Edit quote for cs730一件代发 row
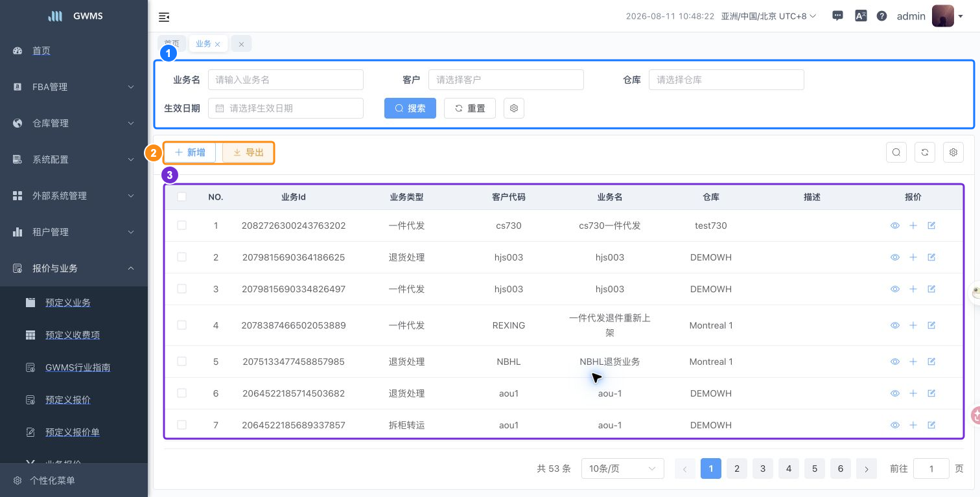This screenshot has height=497, width=980. tap(931, 225)
